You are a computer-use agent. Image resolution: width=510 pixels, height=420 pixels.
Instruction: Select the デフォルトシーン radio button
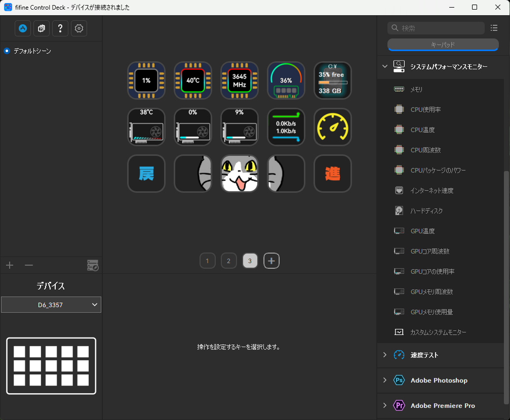7,51
